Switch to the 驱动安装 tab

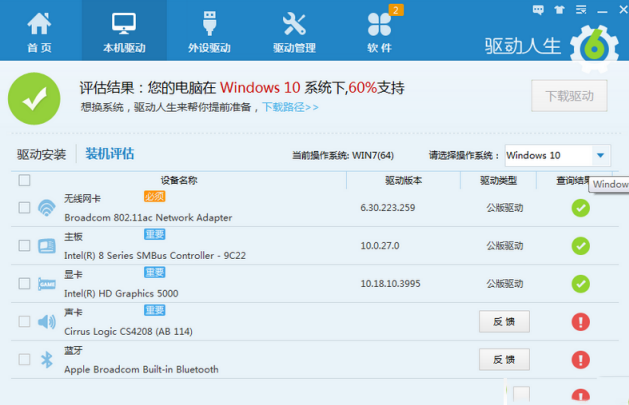pyautogui.click(x=41, y=154)
